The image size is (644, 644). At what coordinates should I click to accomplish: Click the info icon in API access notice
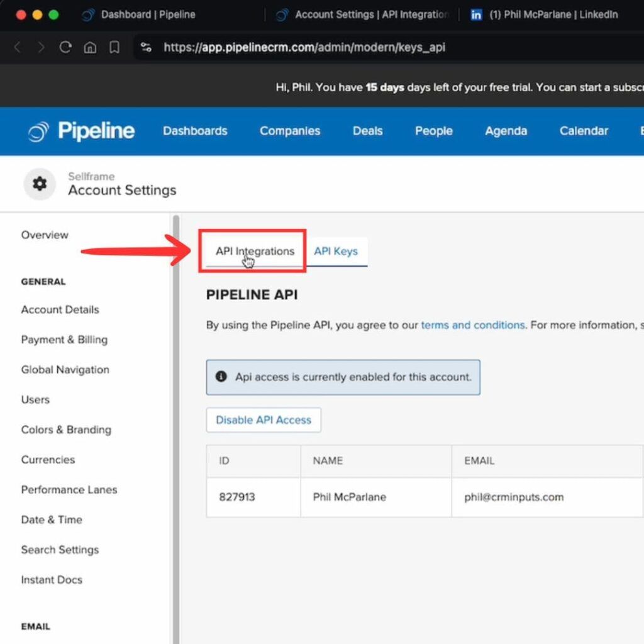tap(221, 376)
